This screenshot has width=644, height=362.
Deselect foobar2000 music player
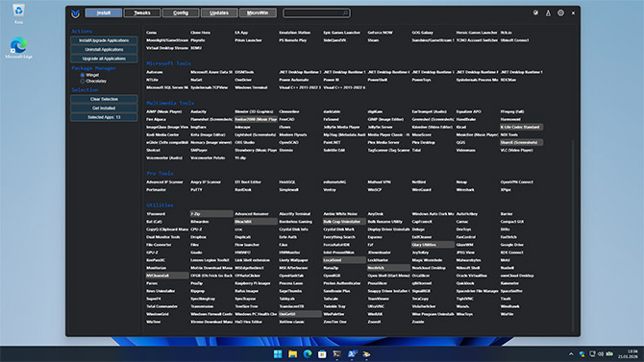point(256,119)
